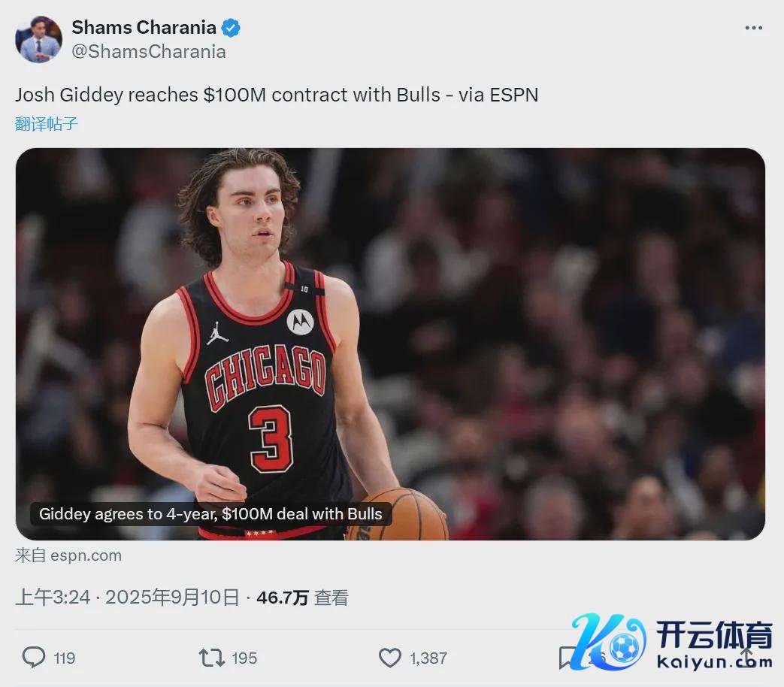
Task: View the 46.7万 查看 view count
Action: pos(302,598)
